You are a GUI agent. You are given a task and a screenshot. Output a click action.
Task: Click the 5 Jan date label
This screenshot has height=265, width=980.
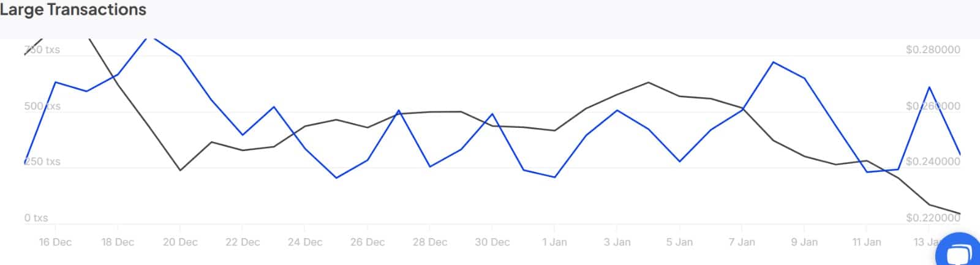[680, 242]
